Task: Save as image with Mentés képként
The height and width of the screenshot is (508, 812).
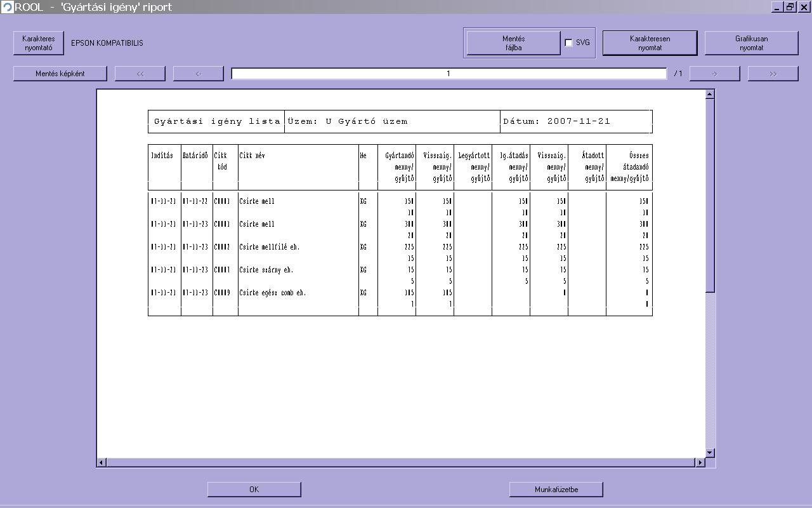Action: 60,74
